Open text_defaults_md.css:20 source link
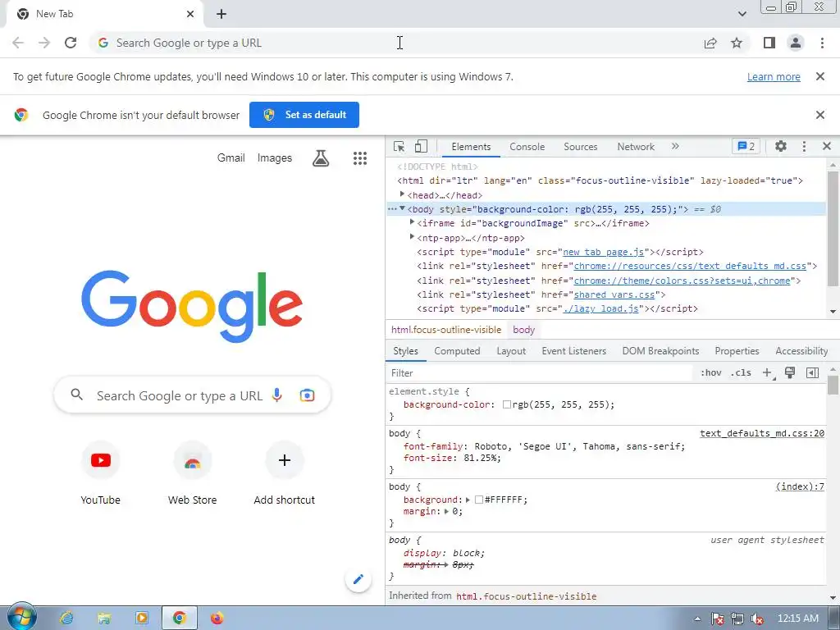The image size is (840, 630). pyautogui.click(x=762, y=433)
